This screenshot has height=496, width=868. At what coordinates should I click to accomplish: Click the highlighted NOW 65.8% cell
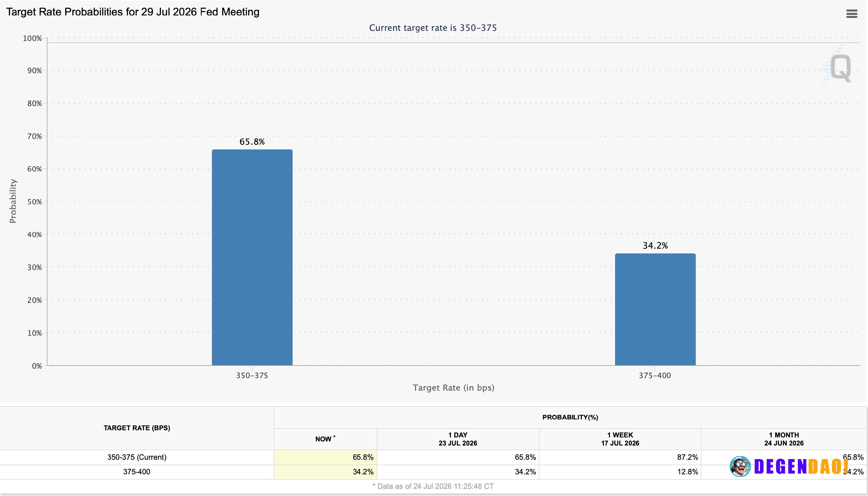325,457
